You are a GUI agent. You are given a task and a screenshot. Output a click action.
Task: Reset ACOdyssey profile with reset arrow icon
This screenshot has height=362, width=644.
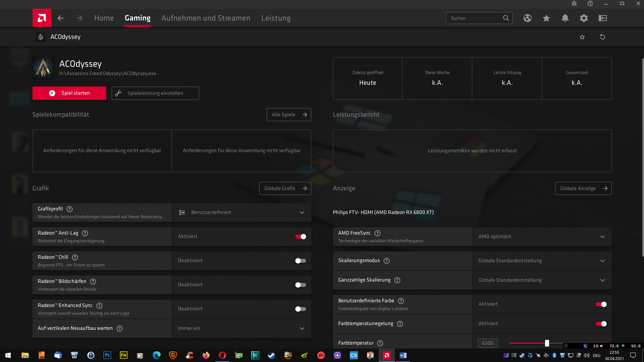(603, 37)
